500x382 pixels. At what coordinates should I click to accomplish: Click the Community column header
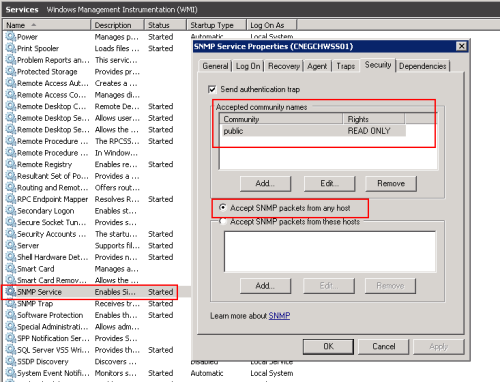pyautogui.click(x=281, y=119)
